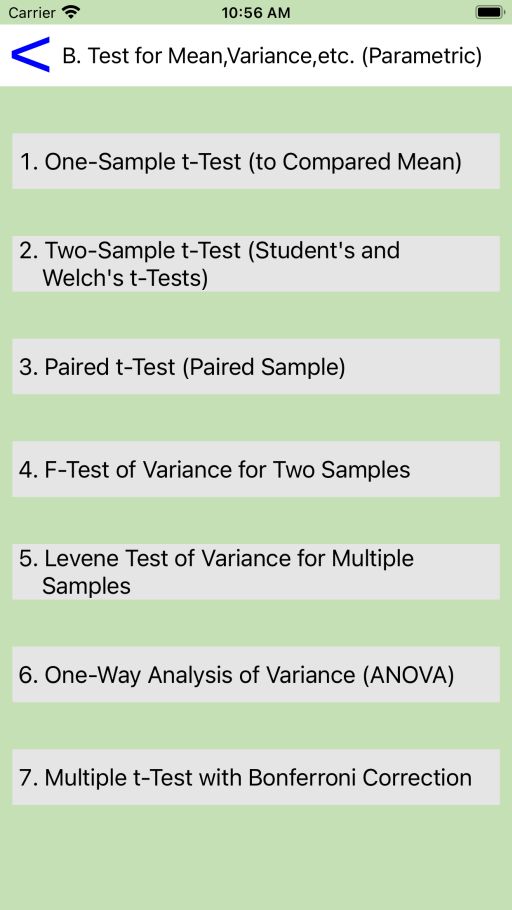Open Levene Test for Multiple Samples
The width and height of the screenshot is (512, 910).
click(256, 572)
